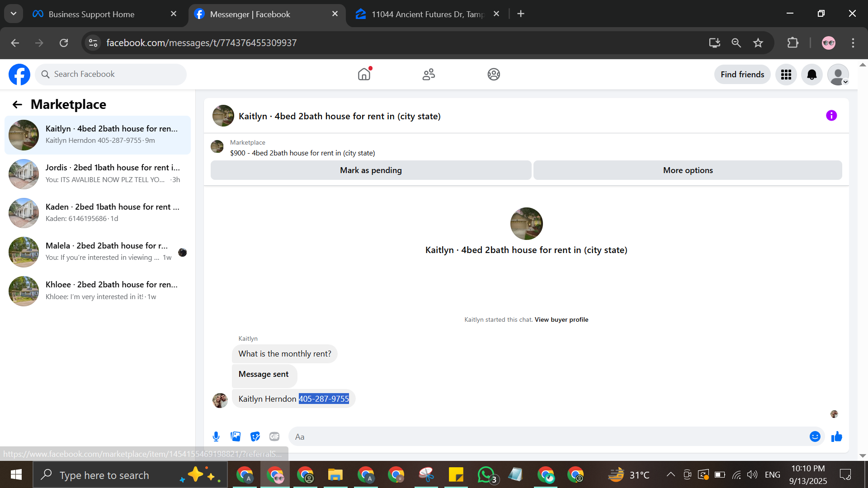This screenshot has width=868, height=488.
Task: Pick a GIF using the GIF icon
Action: [x=274, y=436]
